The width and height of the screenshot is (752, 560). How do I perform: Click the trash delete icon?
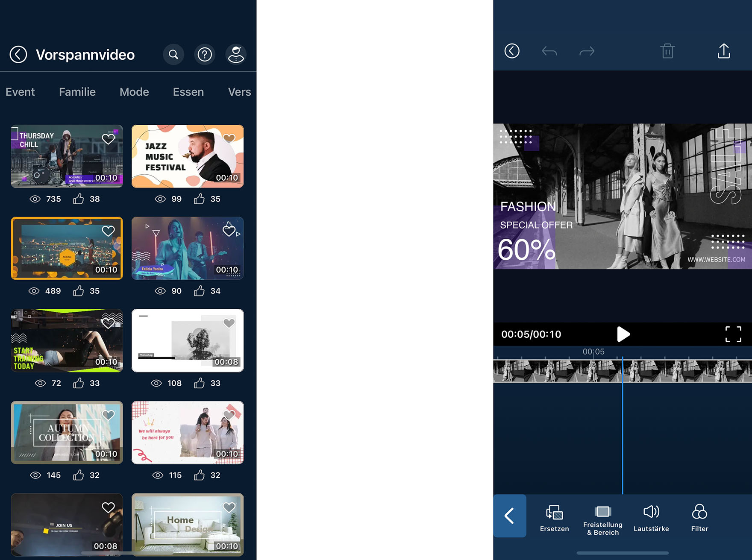click(667, 51)
